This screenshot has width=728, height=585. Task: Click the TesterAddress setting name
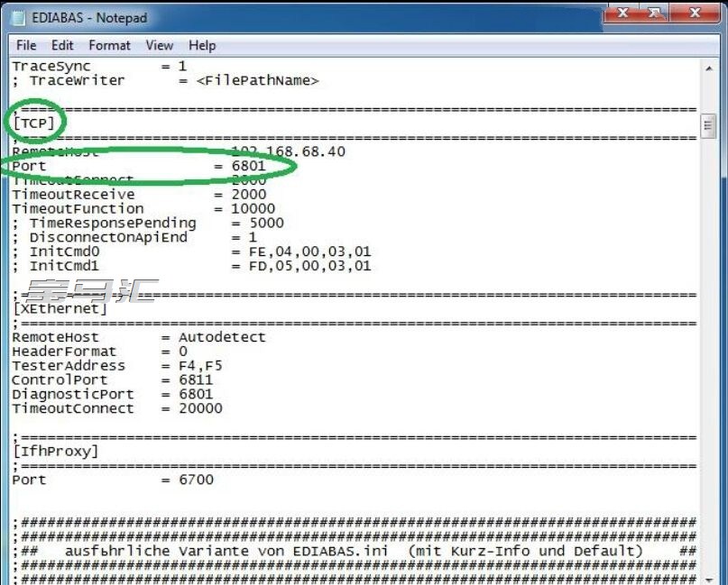(69, 366)
